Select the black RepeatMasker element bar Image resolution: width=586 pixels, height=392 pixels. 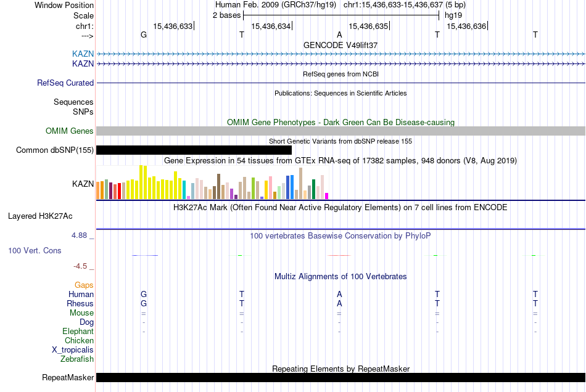pos(341,377)
